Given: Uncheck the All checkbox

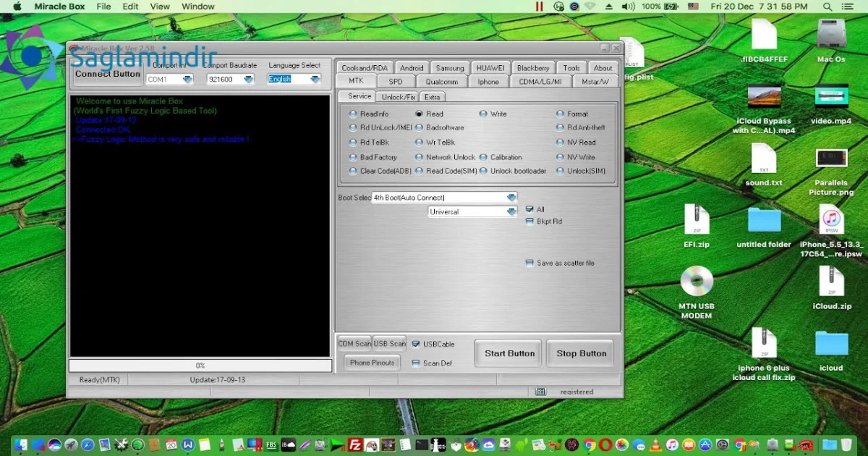Looking at the screenshot, I should click(x=529, y=209).
